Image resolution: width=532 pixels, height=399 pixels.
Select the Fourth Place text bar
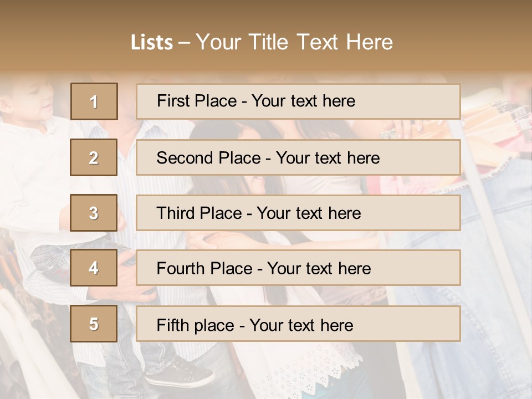point(298,268)
